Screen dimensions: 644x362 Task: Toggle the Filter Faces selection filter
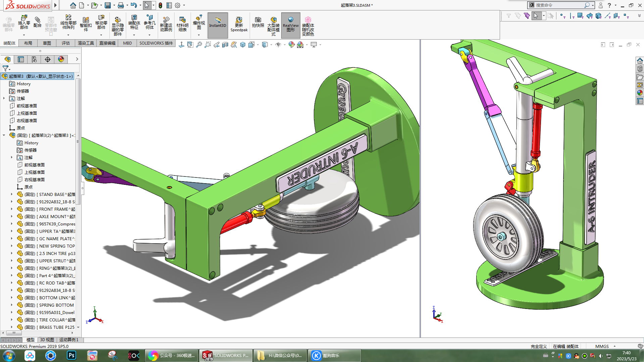pyautogui.click(x=580, y=16)
